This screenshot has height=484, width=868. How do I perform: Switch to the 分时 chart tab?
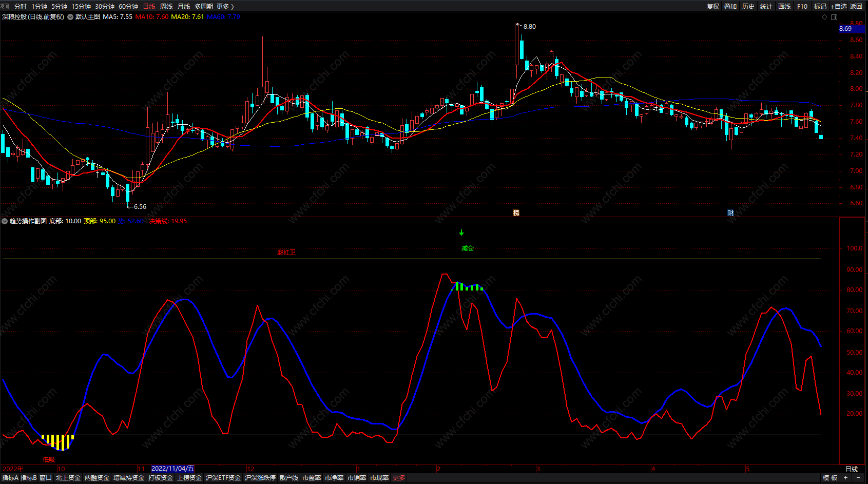click(21, 6)
